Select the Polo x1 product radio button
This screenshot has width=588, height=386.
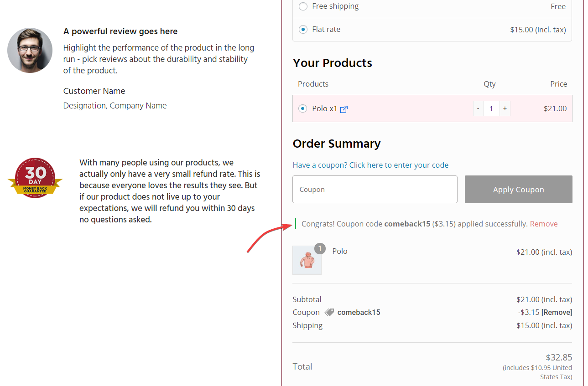click(x=302, y=108)
